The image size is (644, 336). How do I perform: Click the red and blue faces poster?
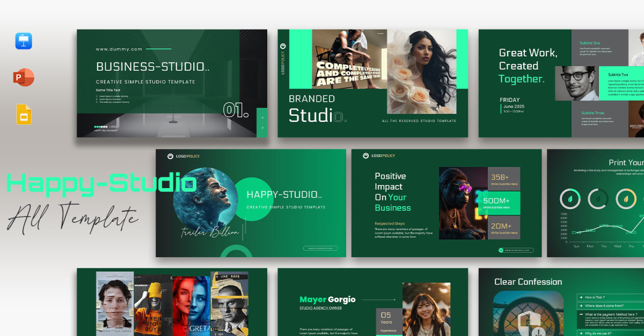pos(191,305)
